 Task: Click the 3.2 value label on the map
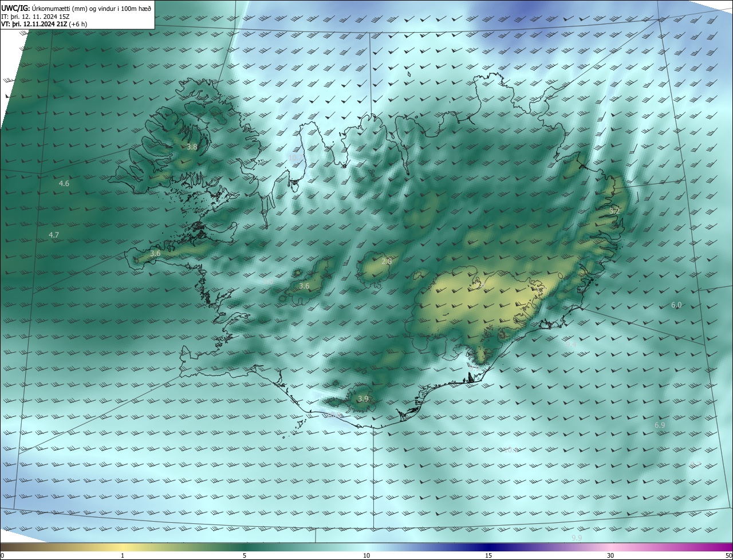click(x=614, y=211)
